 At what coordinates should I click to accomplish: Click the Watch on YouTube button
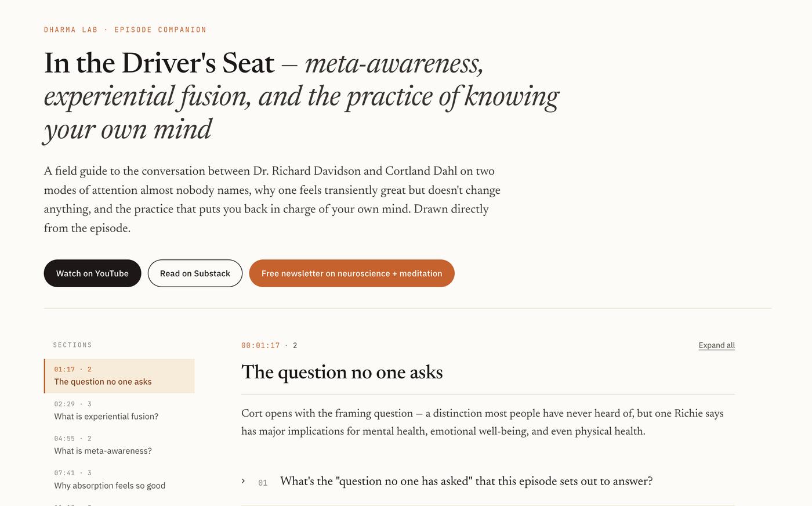(x=92, y=273)
